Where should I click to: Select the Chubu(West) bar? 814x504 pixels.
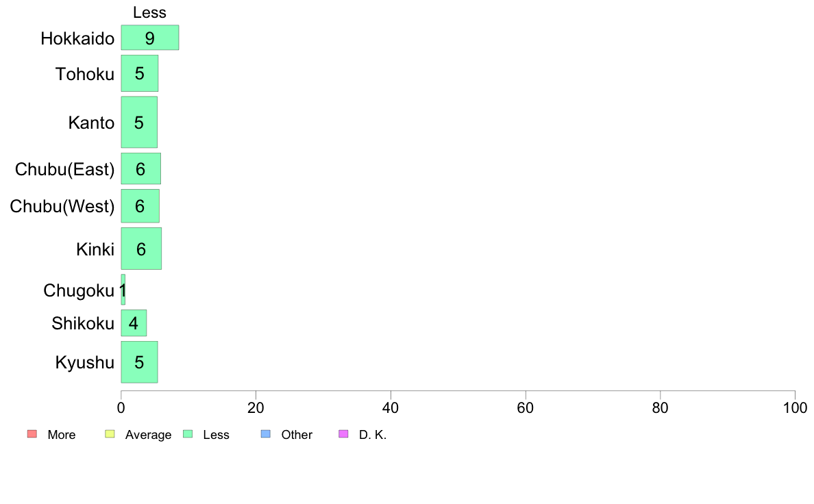[140, 206]
